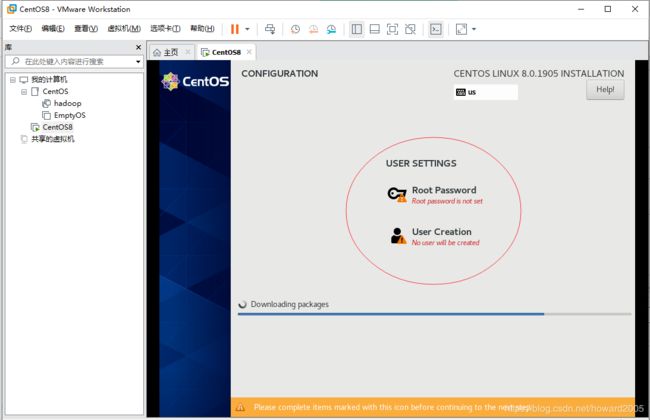The height and width of the screenshot is (420, 650).
Task: Open the snapshot manager
Action: [x=331, y=29]
